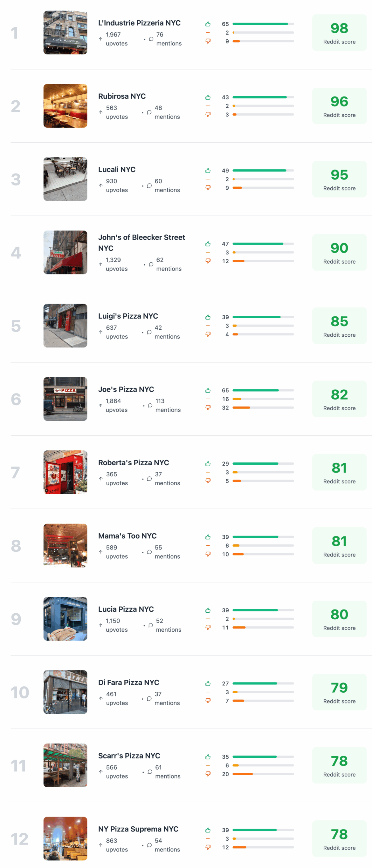Image resolution: width=372 pixels, height=868 pixels.
Task: Open the Lucia Pizza NYC listing
Action: coord(126,609)
